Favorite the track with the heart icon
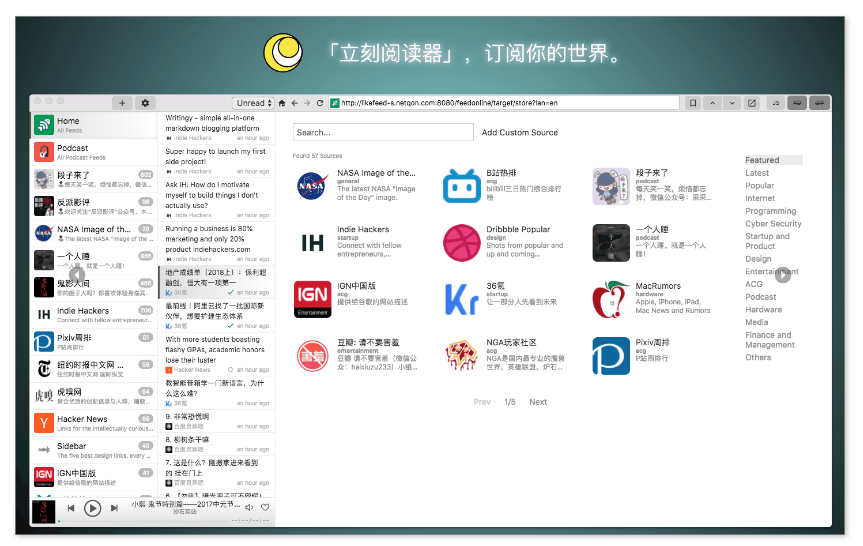The image size is (863, 546). 265,508
